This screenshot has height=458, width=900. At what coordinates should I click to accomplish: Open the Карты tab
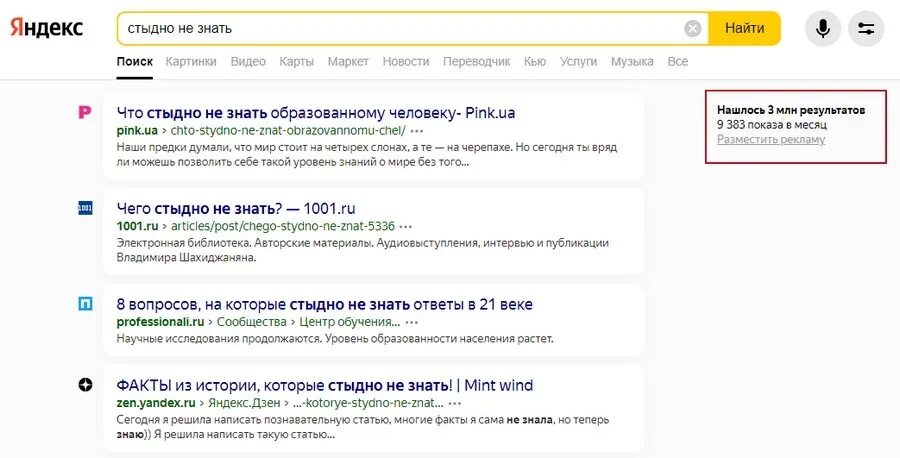(297, 61)
